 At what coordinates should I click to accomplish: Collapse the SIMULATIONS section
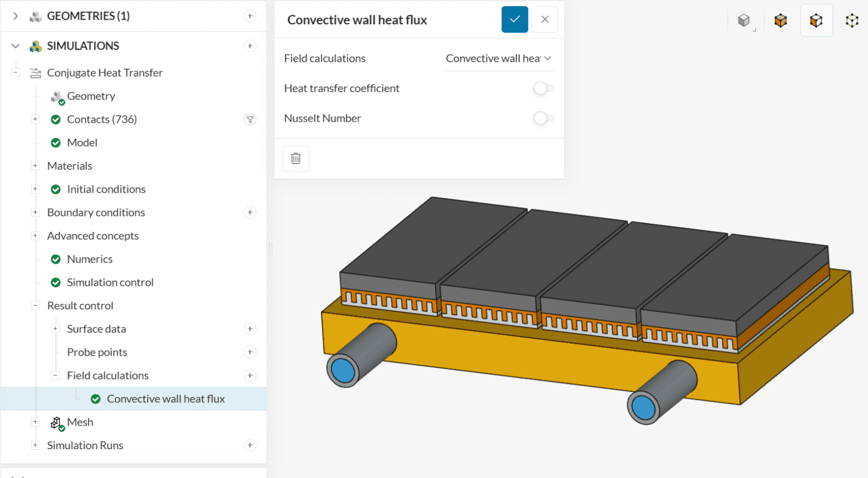point(15,46)
